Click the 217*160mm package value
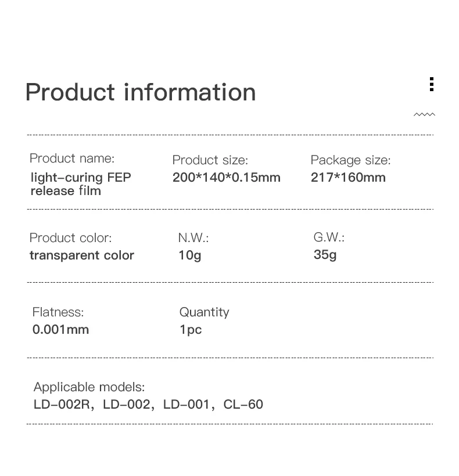Image resolution: width=459 pixels, height=476 pixels. click(x=348, y=178)
